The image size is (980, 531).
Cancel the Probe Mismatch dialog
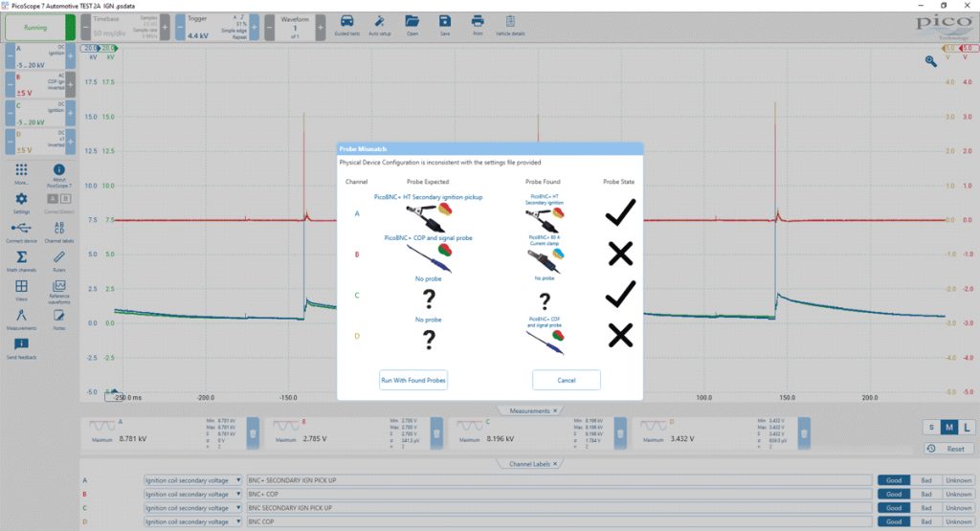[567, 380]
